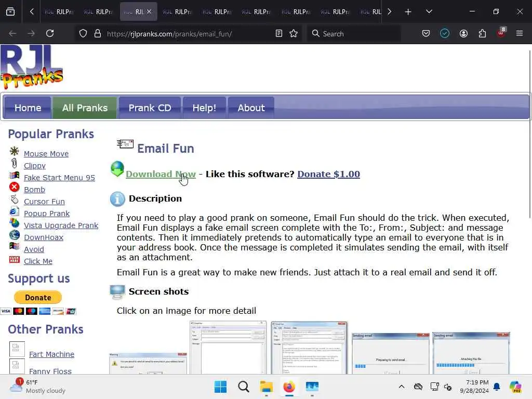Open the Fart Machine link
The width and height of the screenshot is (532, 399).
point(51,354)
